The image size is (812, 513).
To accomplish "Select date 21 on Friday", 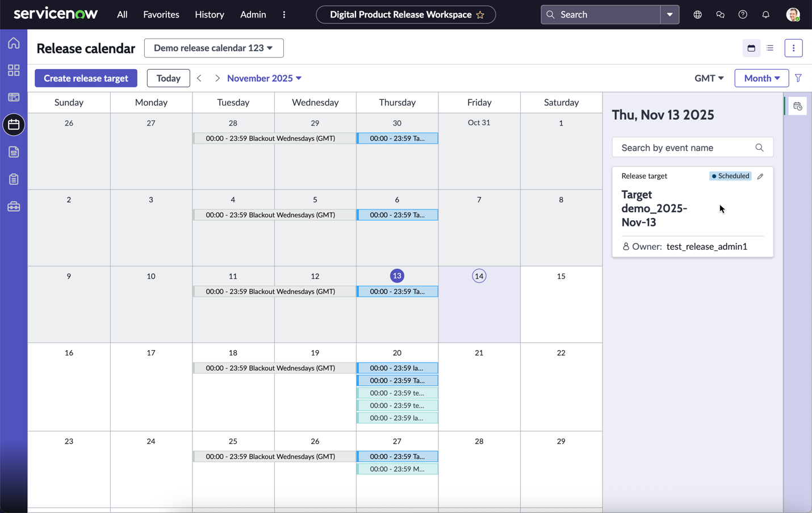I will [x=479, y=353].
